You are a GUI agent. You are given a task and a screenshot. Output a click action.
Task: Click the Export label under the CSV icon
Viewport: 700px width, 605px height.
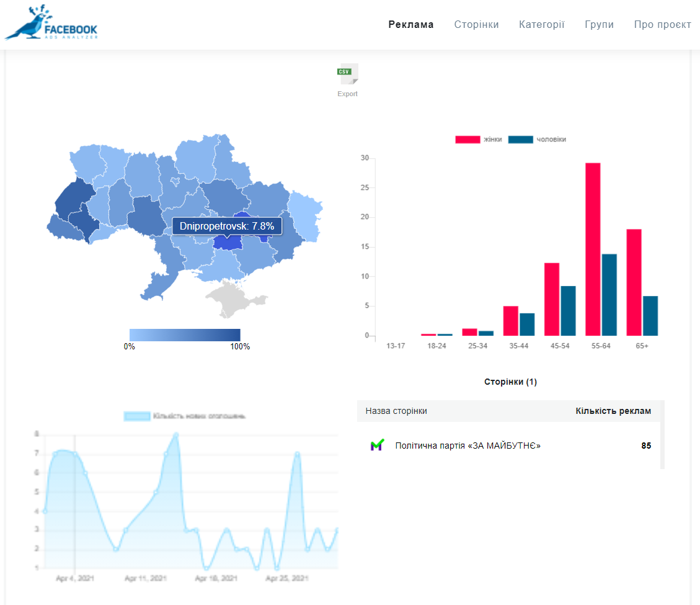pos(347,94)
